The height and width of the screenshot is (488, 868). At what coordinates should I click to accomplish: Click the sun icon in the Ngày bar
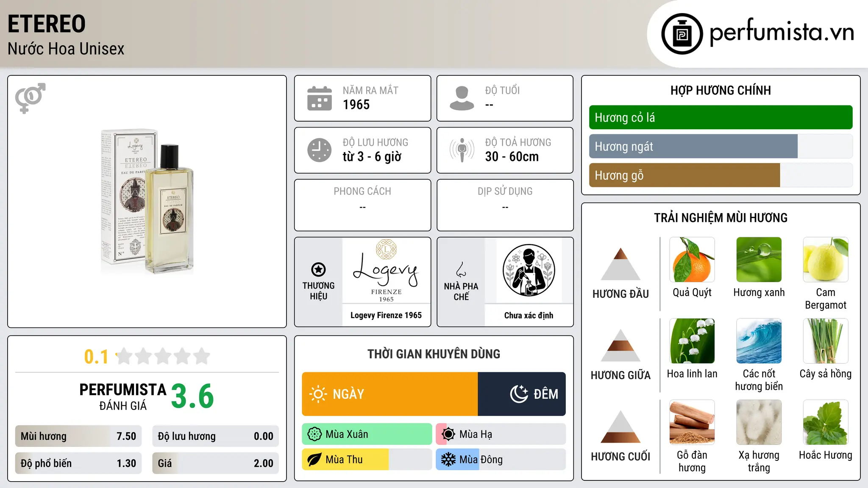click(318, 394)
